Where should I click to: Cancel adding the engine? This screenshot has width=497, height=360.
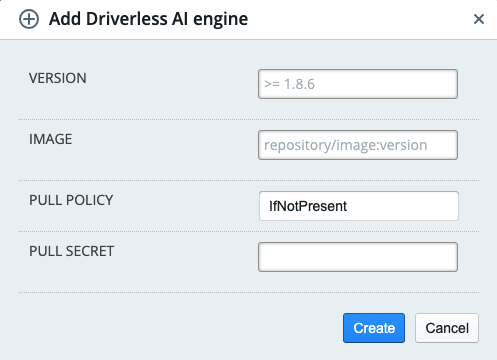pyautogui.click(x=447, y=328)
